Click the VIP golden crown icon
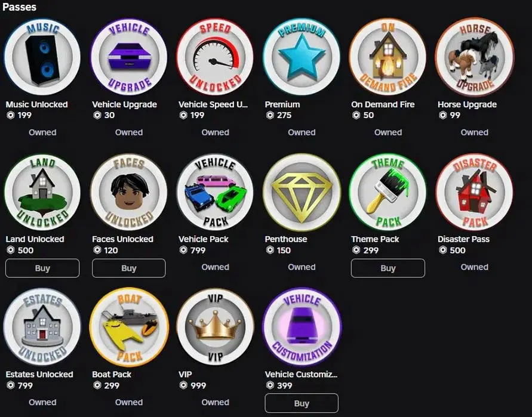 (x=215, y=327)
